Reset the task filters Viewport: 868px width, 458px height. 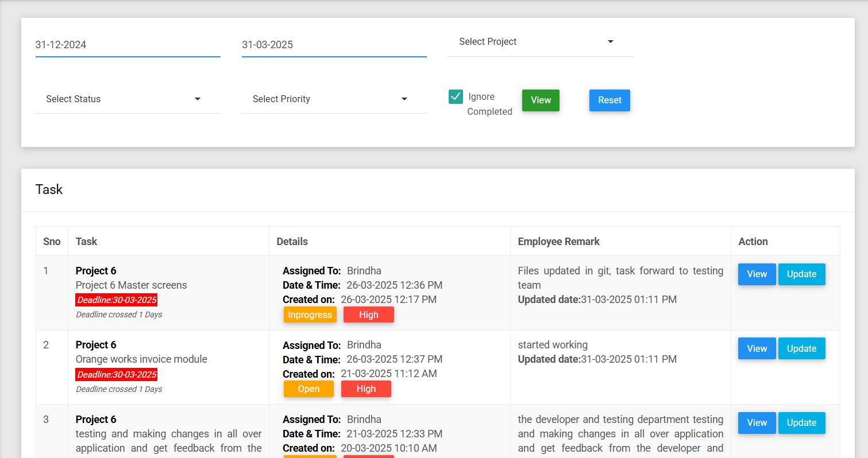pos(609,100)
